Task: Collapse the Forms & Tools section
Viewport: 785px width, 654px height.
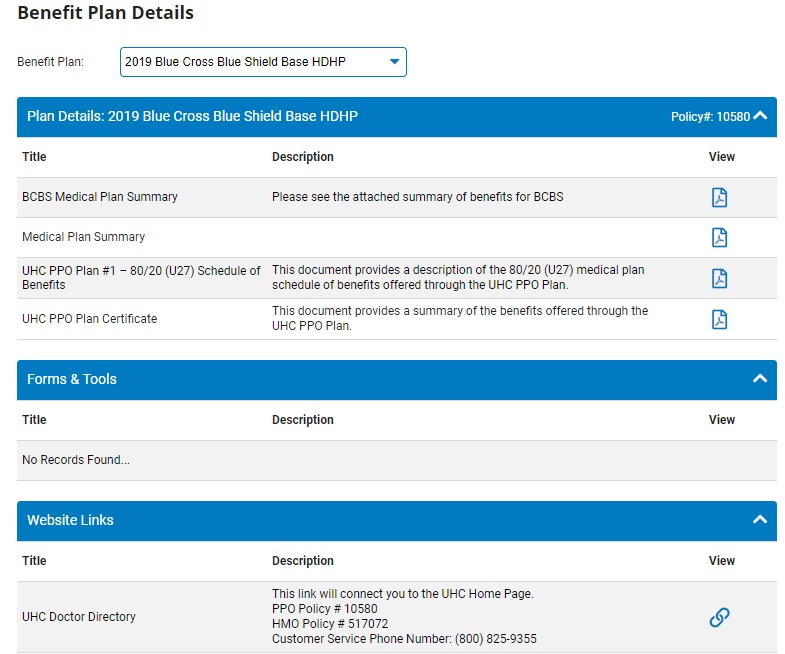Action: (x=760, y=379)
